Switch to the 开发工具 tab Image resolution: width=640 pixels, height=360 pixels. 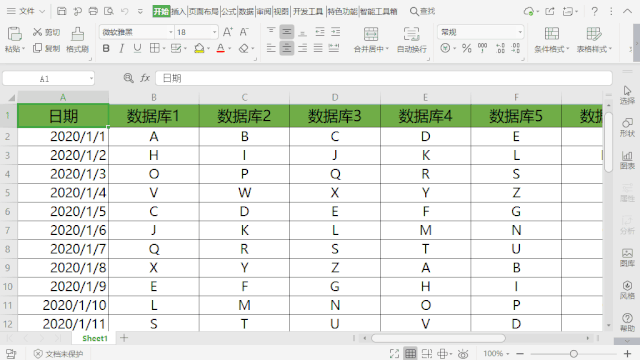[x=308, y=11]
